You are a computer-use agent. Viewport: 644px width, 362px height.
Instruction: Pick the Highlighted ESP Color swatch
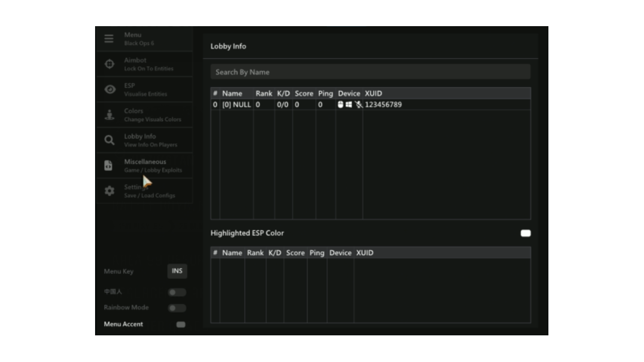pos(526,233)
